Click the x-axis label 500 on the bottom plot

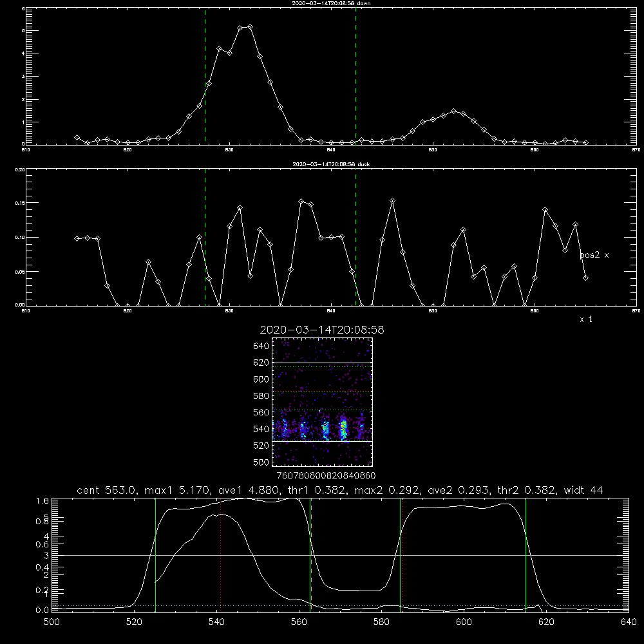point(52,622)
